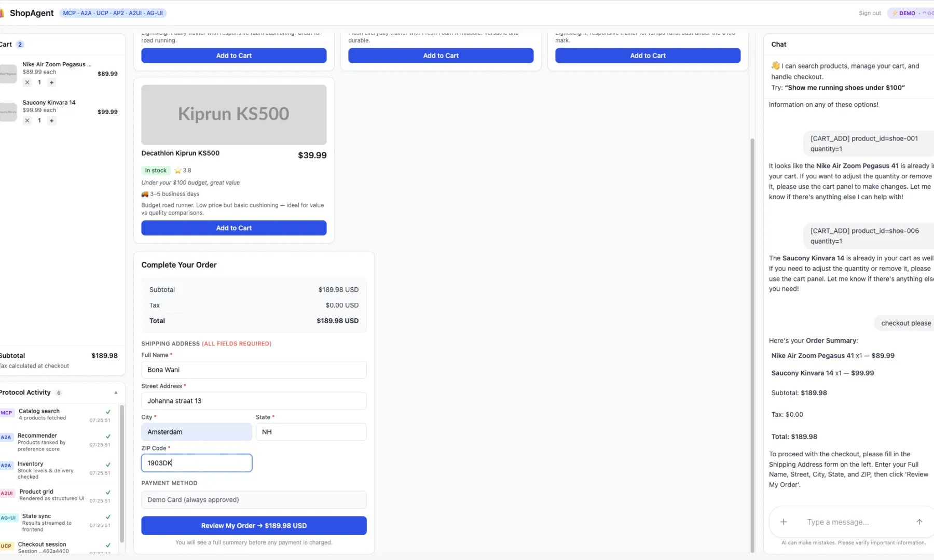Click the City field containing Amsterdam
Image resolution: width=934 pixels, height=560 pixels.
(197, 432)
